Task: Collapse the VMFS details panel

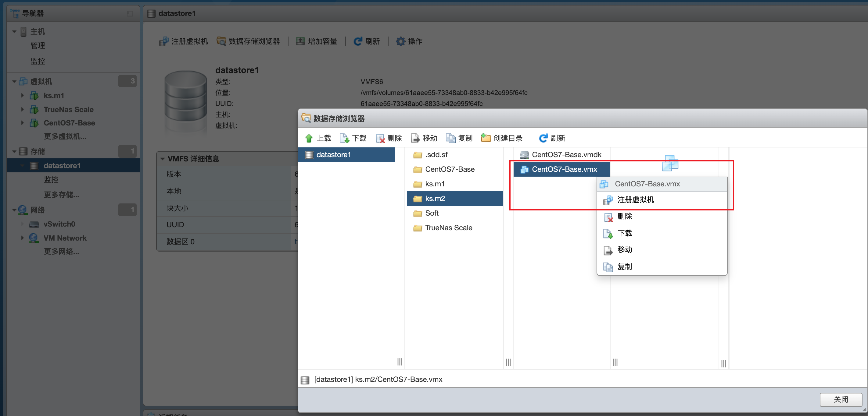Action: click(x=163, y=159)
